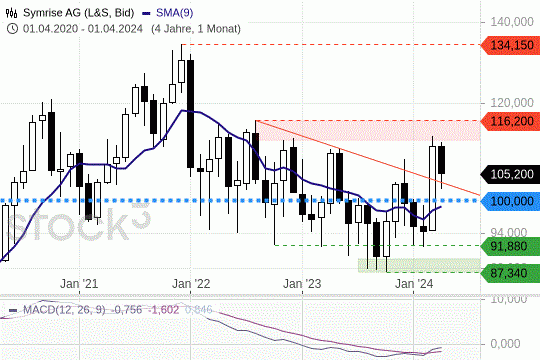Click the clock icon beside date range
The height and width of the screenshot is (360, 540).
[x=12, y=28]
